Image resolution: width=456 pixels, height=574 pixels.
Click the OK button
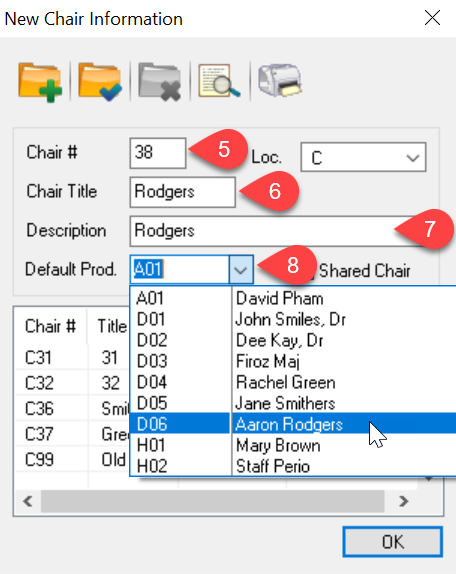tap(393, 542)
